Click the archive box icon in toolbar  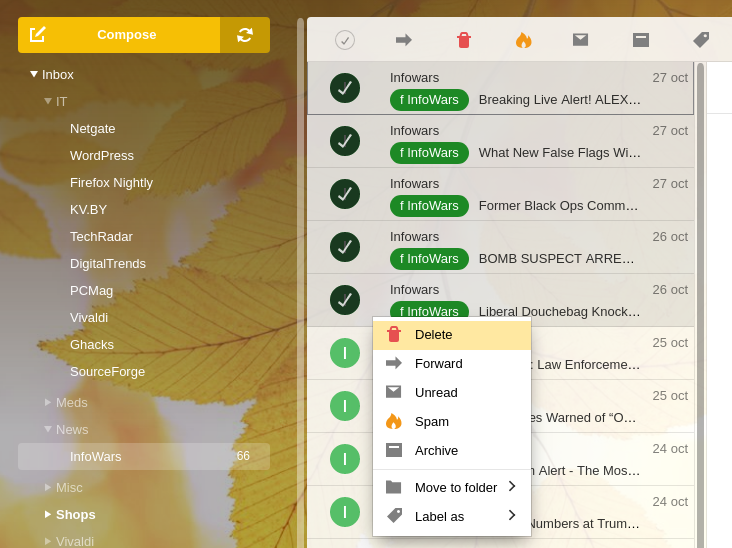coord(641,40)
